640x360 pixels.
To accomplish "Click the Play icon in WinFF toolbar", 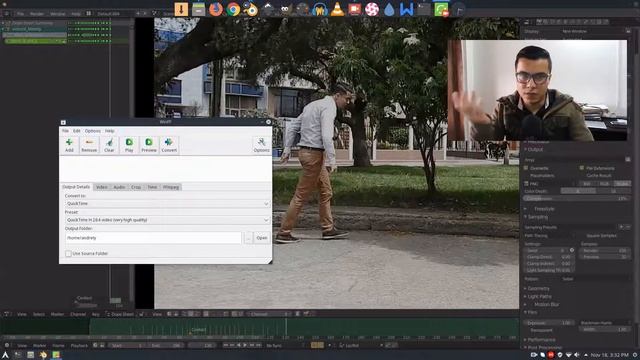I will pos(129,145).
